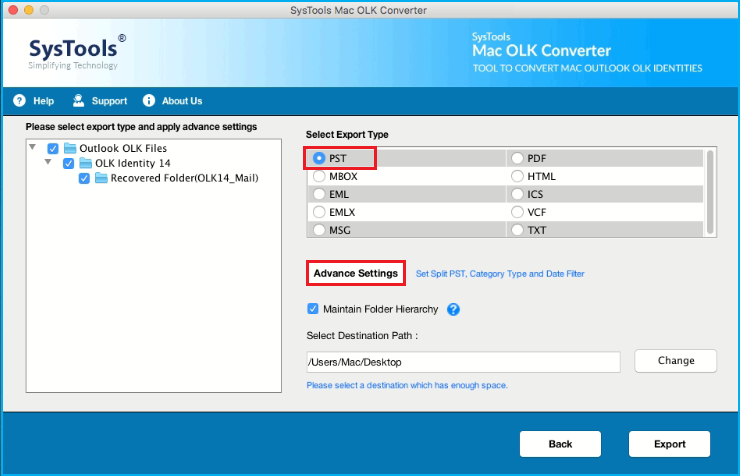Select the MSG export type radio button

[319, 230]
